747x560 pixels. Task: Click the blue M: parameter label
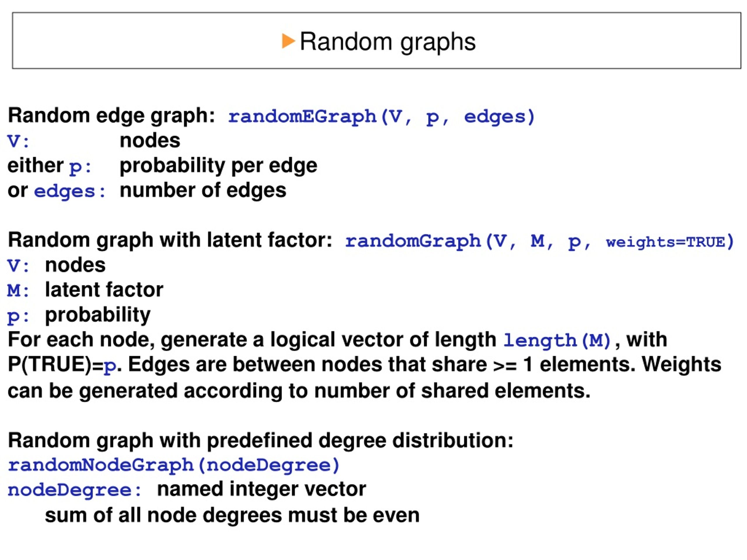[18, 290]
